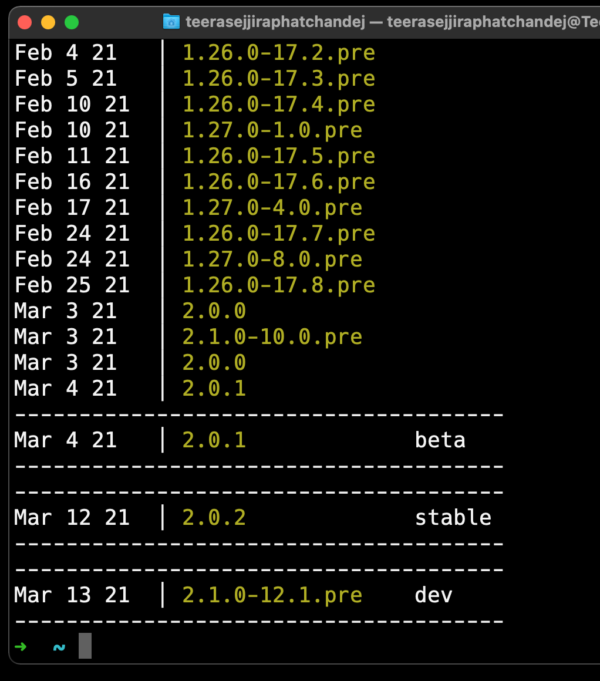
Task: Click the date Feb 17 21
Action: 72,208
